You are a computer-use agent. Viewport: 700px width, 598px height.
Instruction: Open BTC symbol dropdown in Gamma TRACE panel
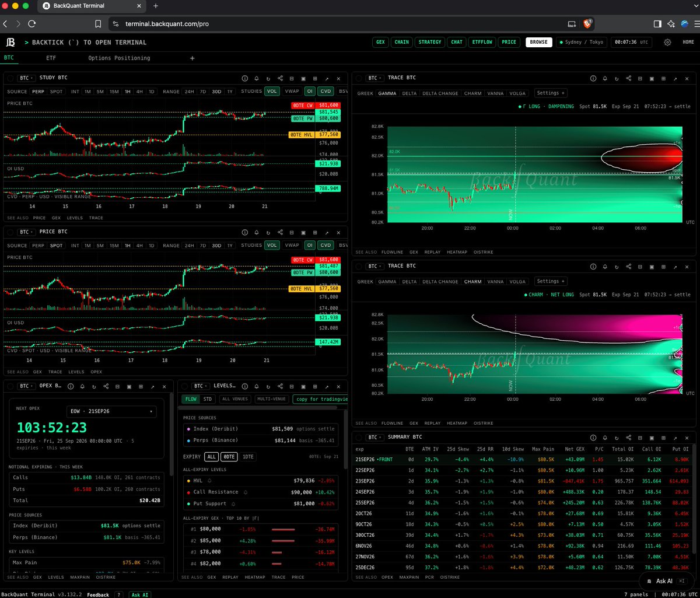coord(373,78)
